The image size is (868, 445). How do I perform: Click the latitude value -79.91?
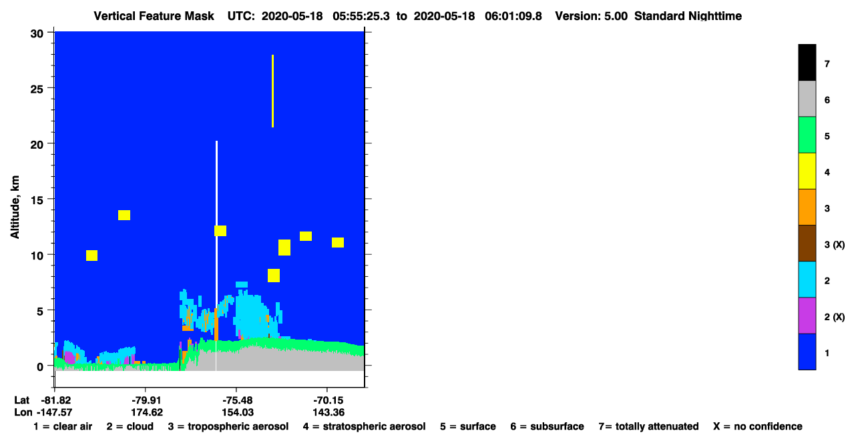146,400
